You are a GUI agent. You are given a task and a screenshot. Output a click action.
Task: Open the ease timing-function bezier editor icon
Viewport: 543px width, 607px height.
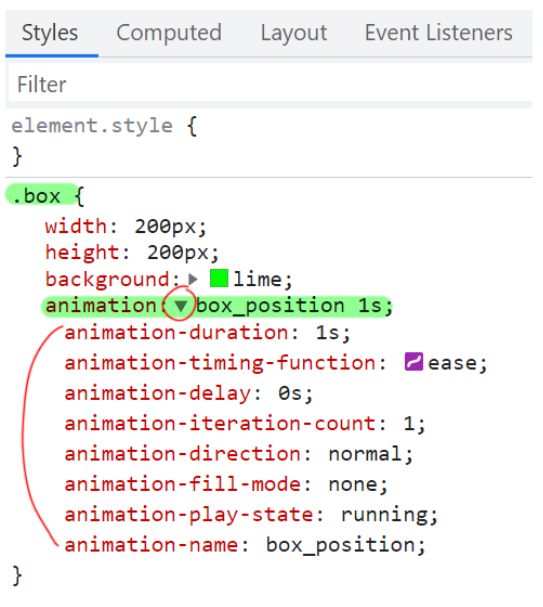point(414,362)
